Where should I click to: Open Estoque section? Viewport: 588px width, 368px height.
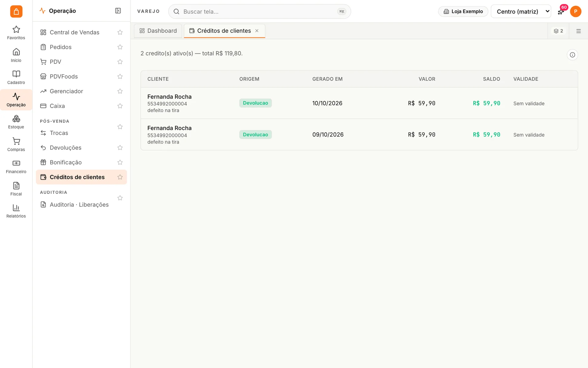16,122
